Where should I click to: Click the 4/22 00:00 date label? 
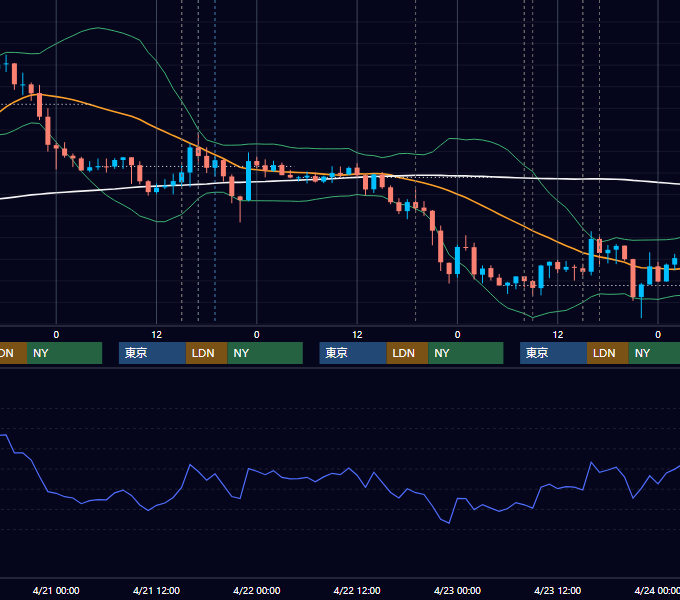pyautogui.click(x=257, y=590)
